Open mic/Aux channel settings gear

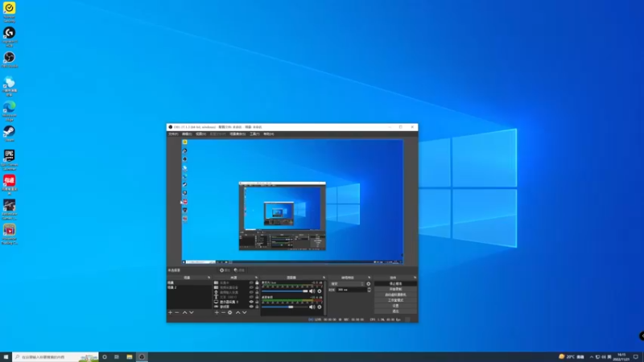tap(320, 291)
